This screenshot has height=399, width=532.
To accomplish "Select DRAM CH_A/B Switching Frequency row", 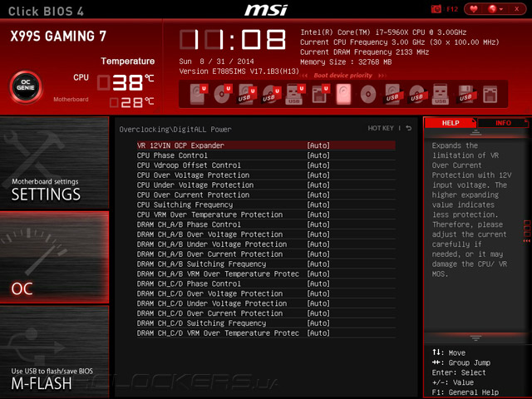I will (266, 264).
